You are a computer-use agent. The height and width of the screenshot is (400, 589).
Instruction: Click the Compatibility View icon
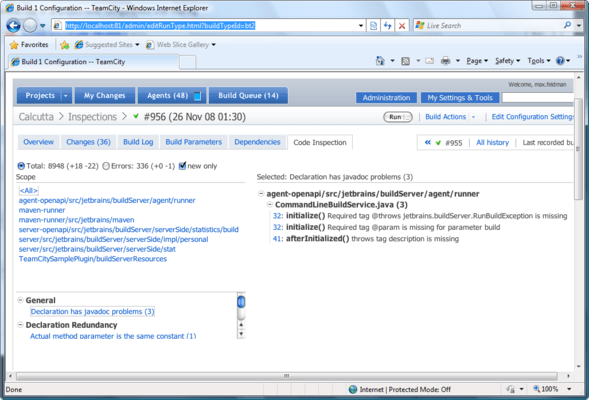tap(373, 26)
